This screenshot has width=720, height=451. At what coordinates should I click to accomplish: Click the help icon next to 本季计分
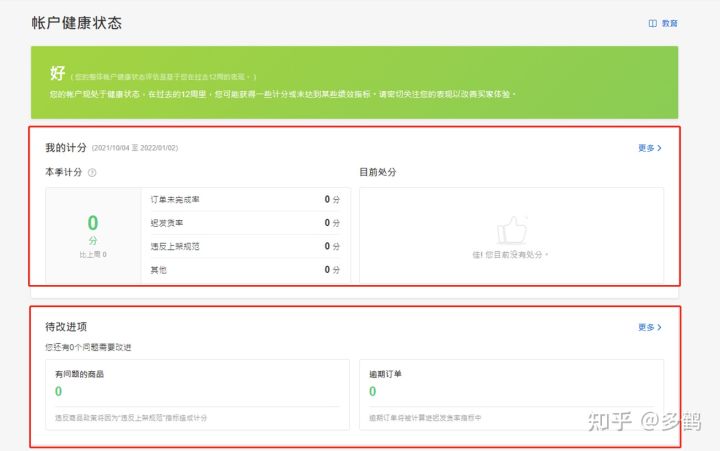(x=92, y=173)
